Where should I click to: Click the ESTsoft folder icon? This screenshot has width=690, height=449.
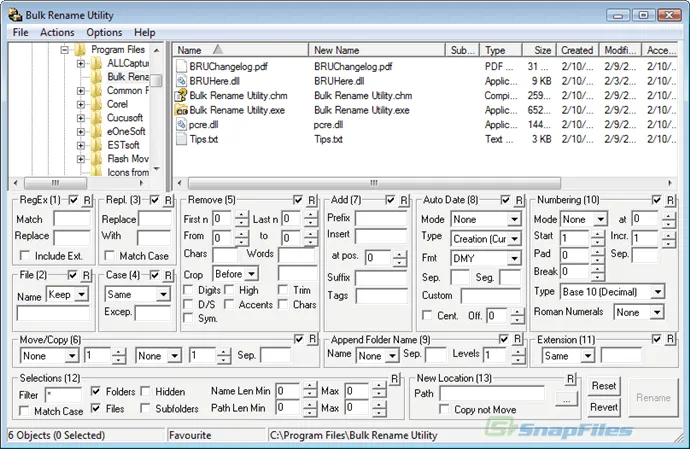tap(96, 145)
